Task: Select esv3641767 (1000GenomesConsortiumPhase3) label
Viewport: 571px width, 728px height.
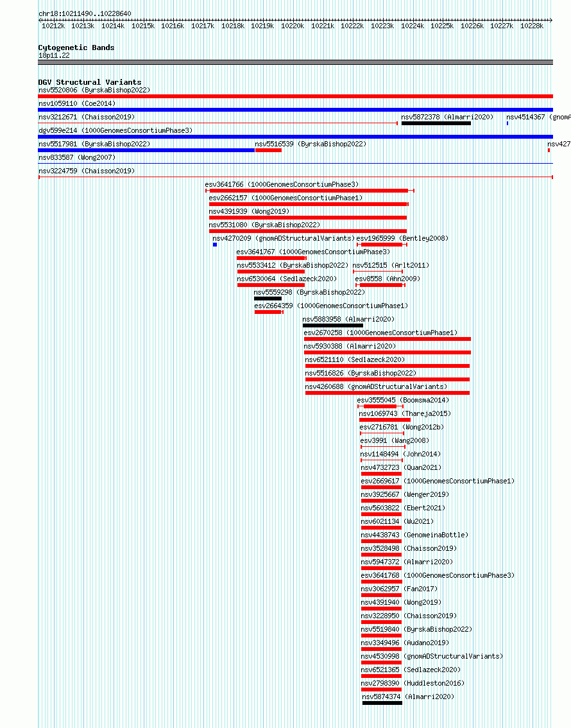Action: pos(313,252)
